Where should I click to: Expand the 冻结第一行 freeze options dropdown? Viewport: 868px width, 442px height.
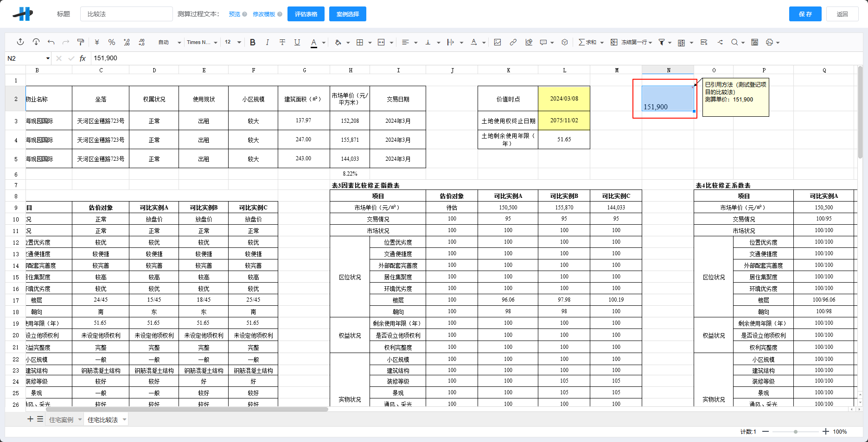650,42
